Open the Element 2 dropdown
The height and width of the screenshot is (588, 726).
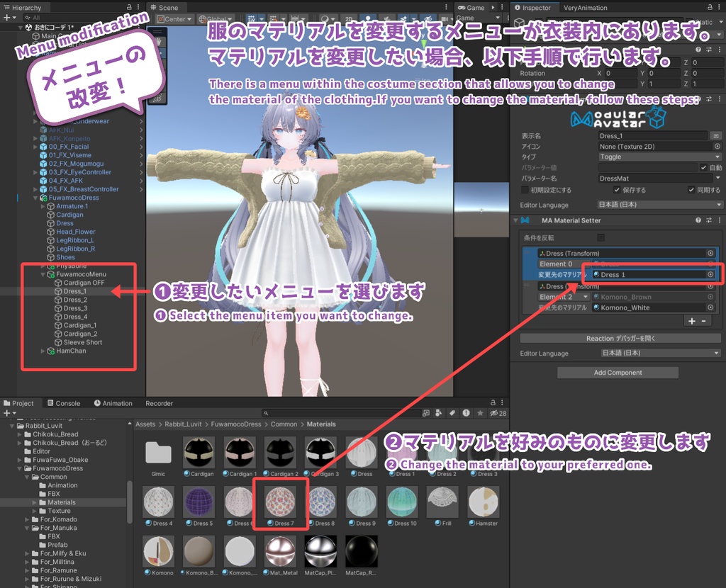[x=564, y=297]
